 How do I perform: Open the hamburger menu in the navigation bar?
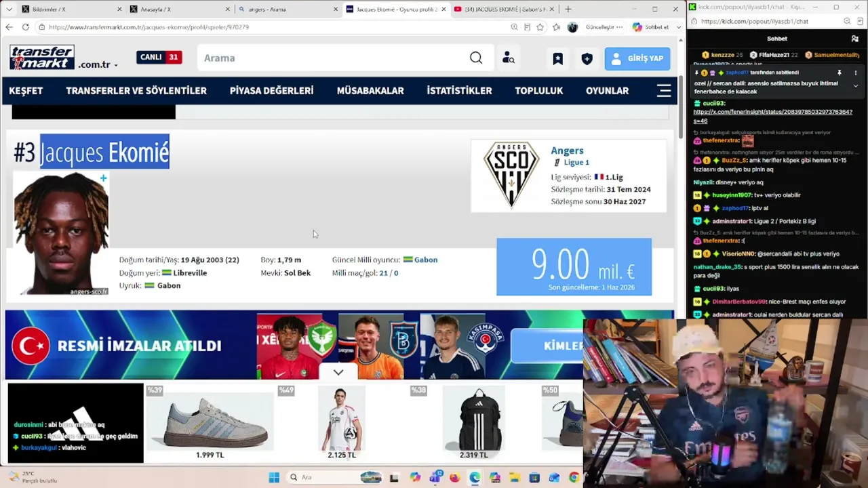(x=664, y=91)
